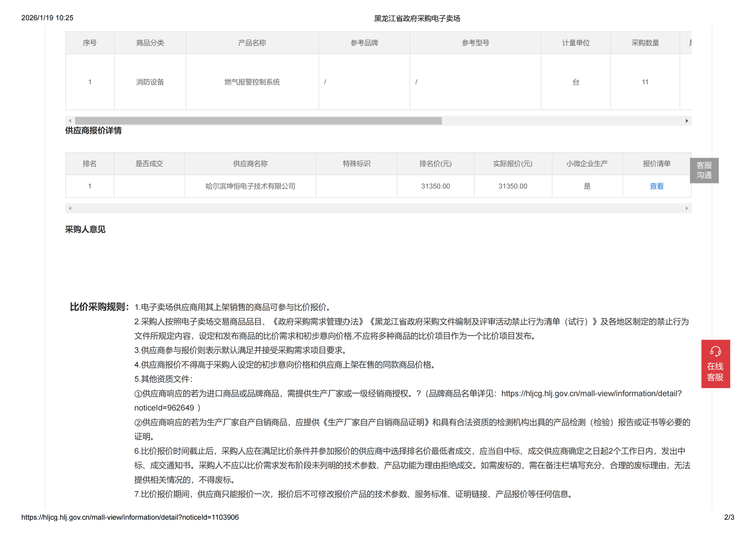This screenshot has width=756, height=534.
Task: Click right arrow of product table scrollbar
Action: pyautogui.click(x=687, y=121)
